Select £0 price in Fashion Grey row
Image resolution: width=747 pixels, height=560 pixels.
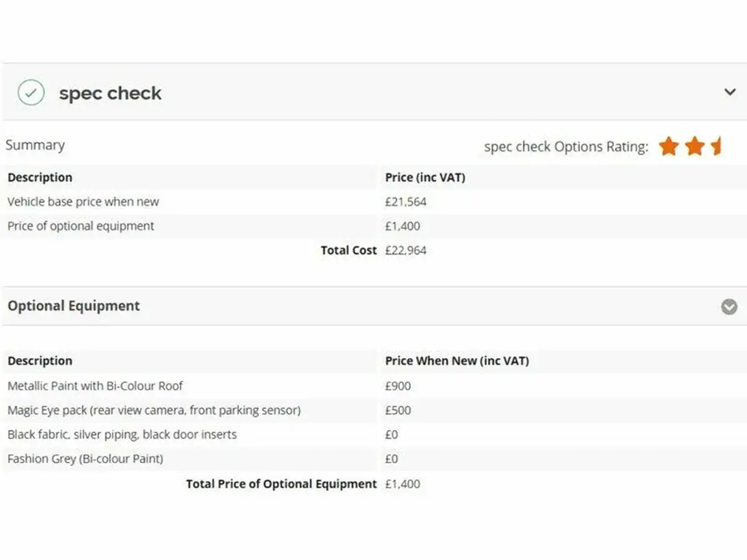click(392, 459)
